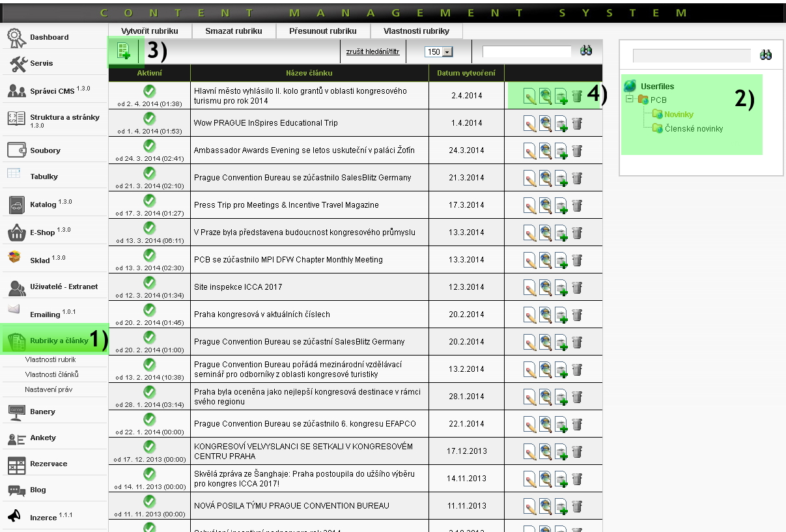This screenshot has height=532, width=786.
Task: Copy the 'Skvělá zpráva ze Šanghaje' article
Action: 561,479
